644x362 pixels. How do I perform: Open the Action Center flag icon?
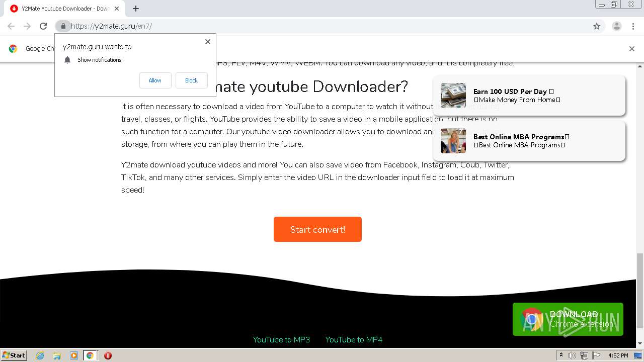595,355
